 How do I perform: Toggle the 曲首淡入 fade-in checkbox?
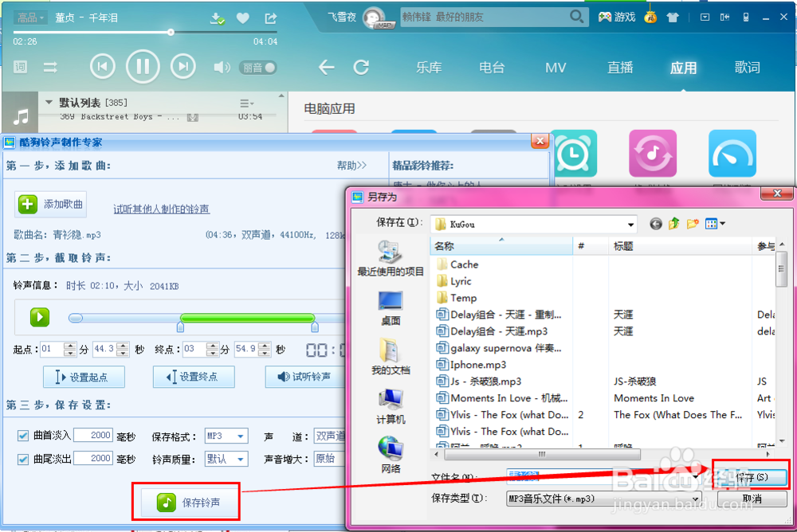[x=23, y=436]
